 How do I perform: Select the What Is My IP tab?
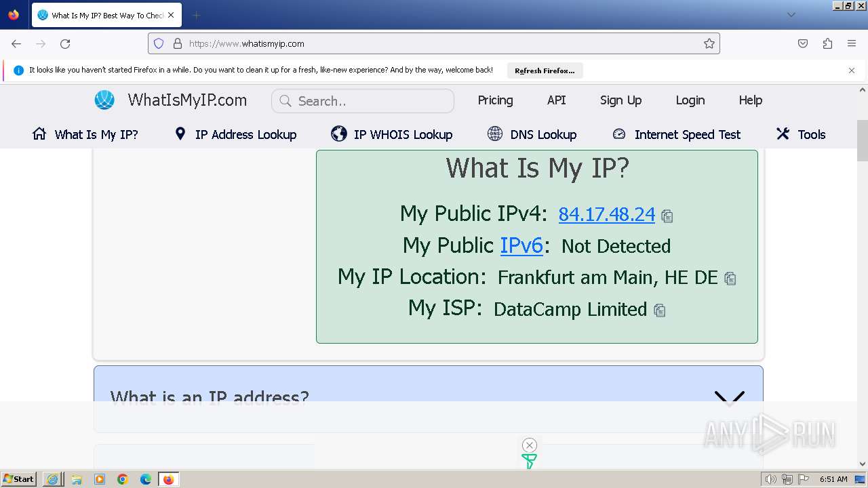[x=106, y=15]
